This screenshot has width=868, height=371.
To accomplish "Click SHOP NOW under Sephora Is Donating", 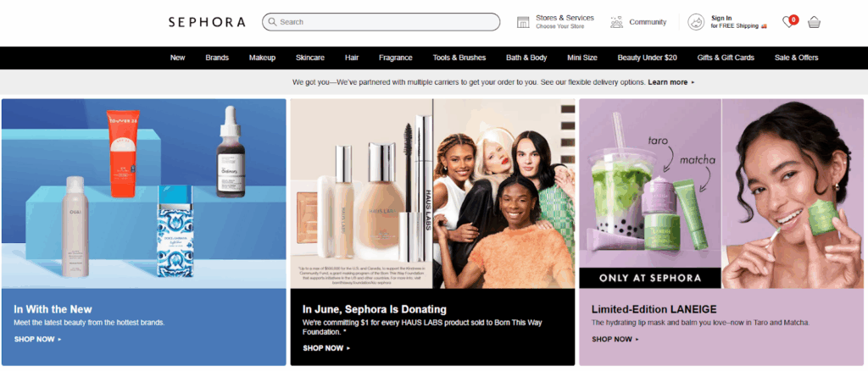I will [326, 348].
